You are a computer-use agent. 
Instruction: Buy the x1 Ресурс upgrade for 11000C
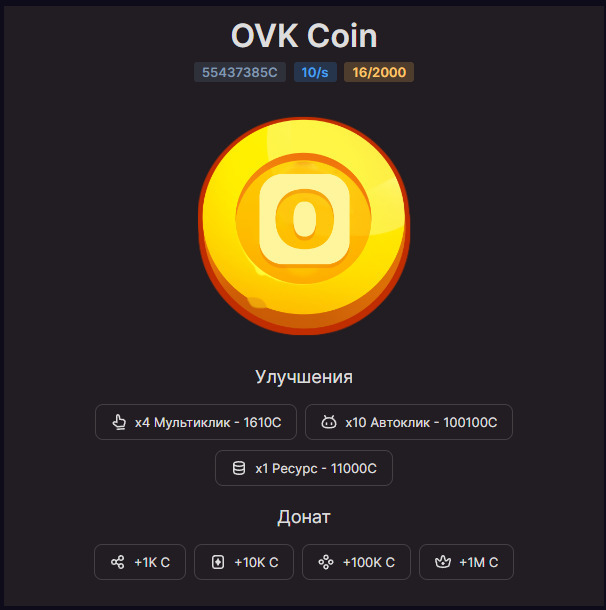[304, 468]
